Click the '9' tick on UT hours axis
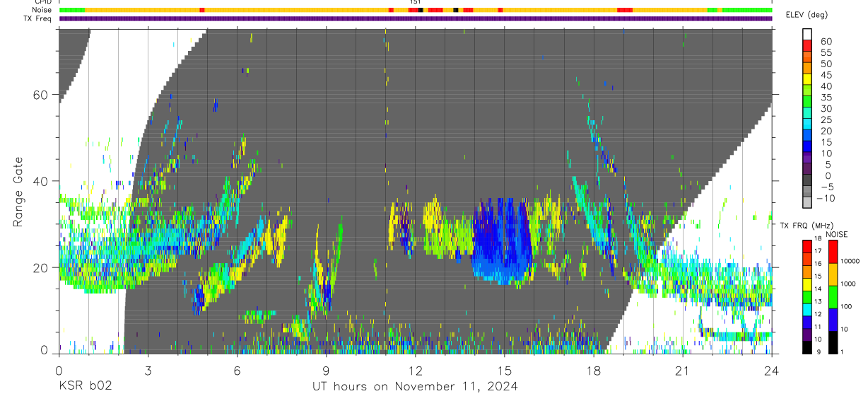This screenshot has width=868, height=401. click(x=327, y=371)
